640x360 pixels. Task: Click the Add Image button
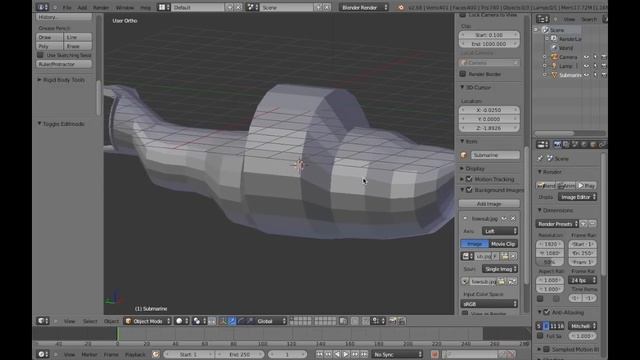pos(489,204)
